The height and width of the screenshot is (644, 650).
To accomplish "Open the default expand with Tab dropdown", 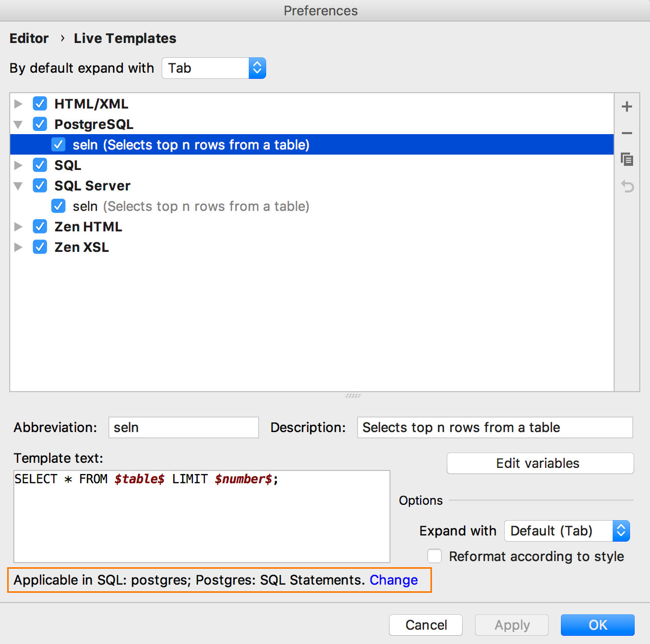I will tap(214, 68).
